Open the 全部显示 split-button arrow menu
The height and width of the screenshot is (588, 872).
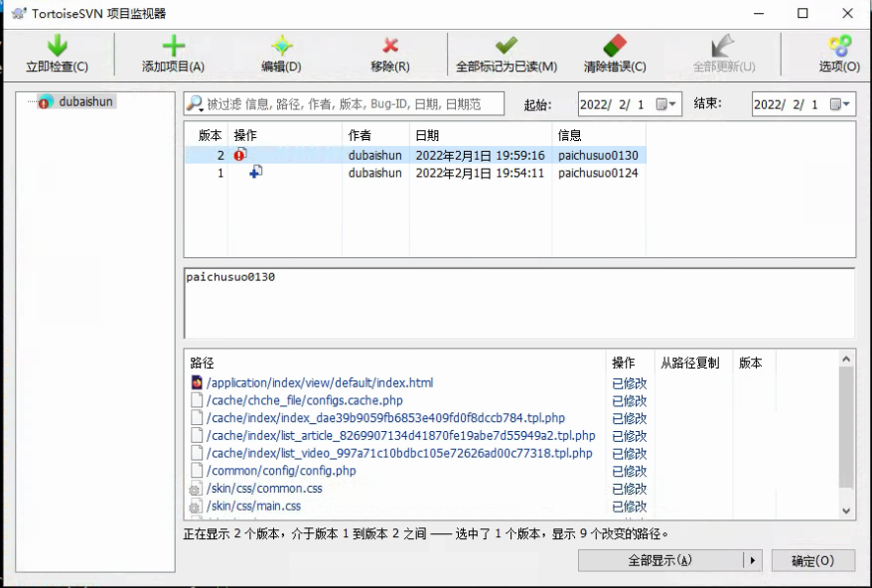[753, 561]
